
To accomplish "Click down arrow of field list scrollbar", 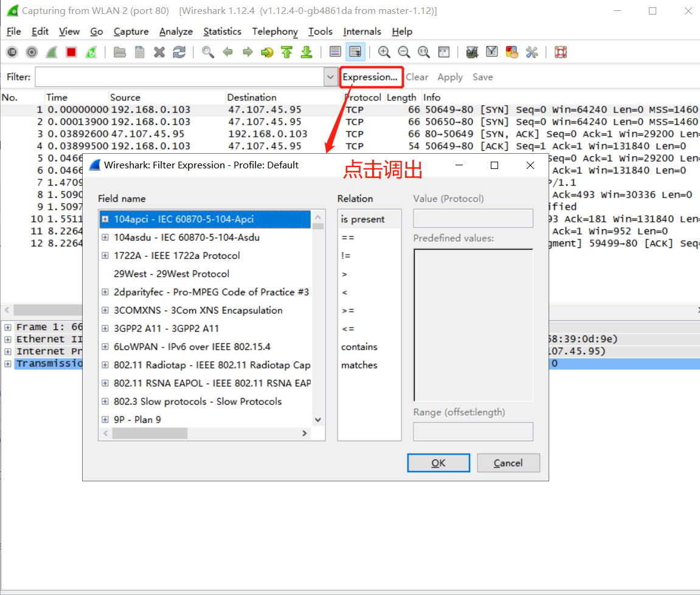I will (318, 420).
